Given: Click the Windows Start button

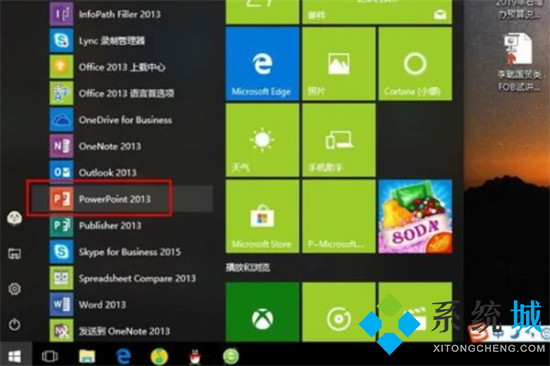Looking at the screenshot, I should point(15,356).
